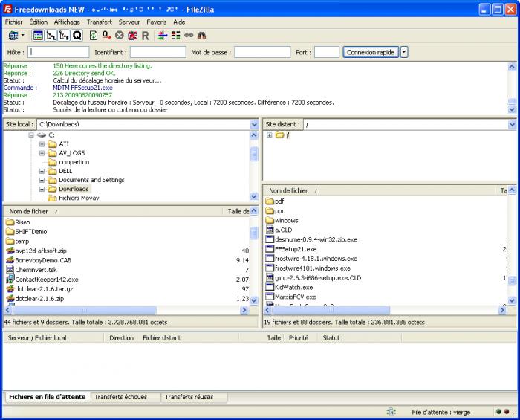Click the Port input field
This screenshot has height=420, width=520.
[x=327, y=52]
